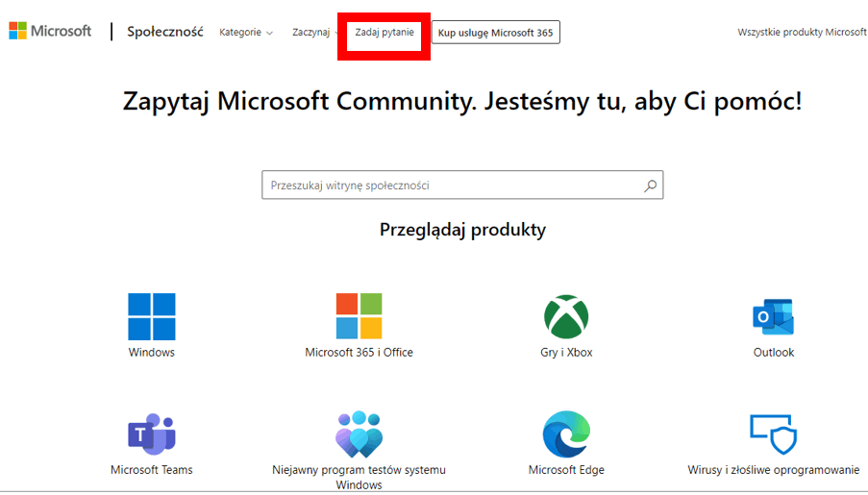Click Kup usługę Microsoft 365 button
This screenshot has width=868, height=495.
click(x=495, y=32)
